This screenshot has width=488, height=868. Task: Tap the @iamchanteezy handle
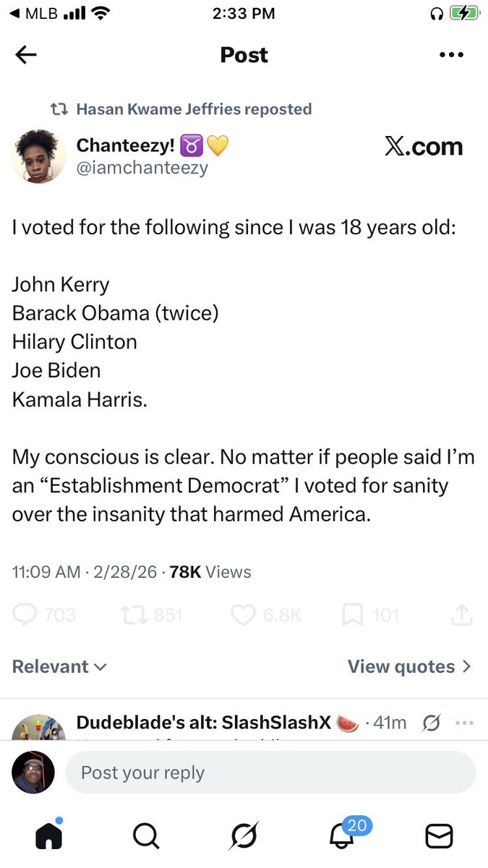pos(142,169)
